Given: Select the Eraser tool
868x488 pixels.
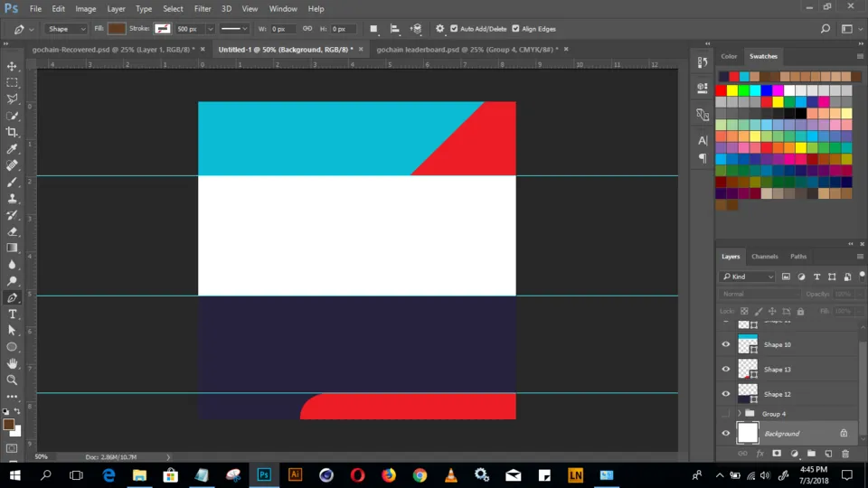Looking at the screenshot, I should tap(12, 232).
